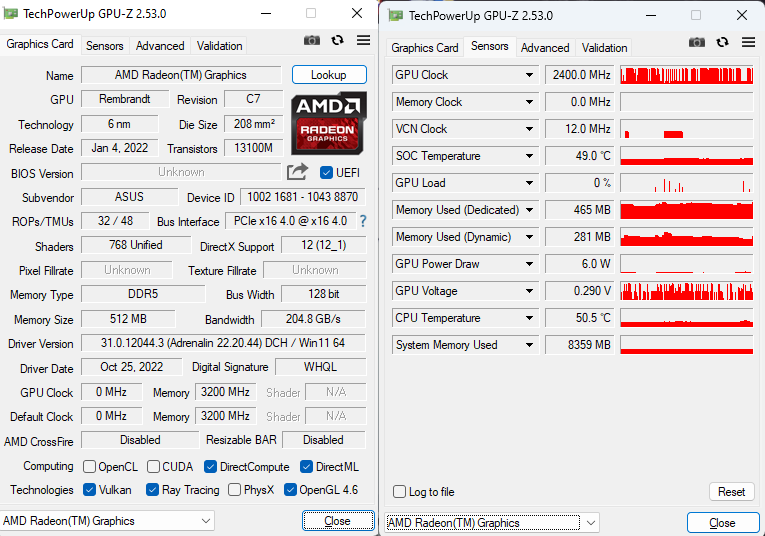Click AMD Radeon Graphics logo
765x536 pixels.
(329, 123)
